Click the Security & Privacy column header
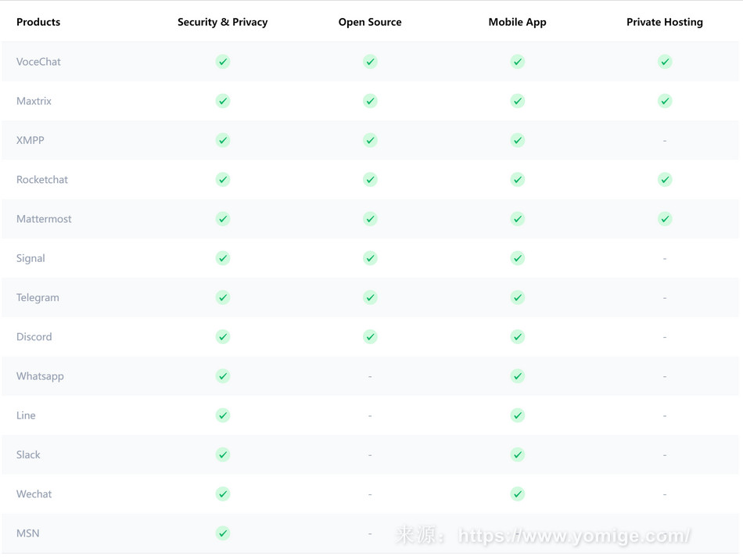Viewport: 743px width, 560px height. 222,22
